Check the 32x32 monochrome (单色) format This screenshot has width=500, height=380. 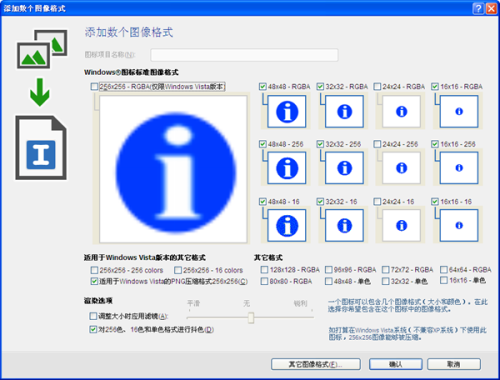tap(386, 281)
